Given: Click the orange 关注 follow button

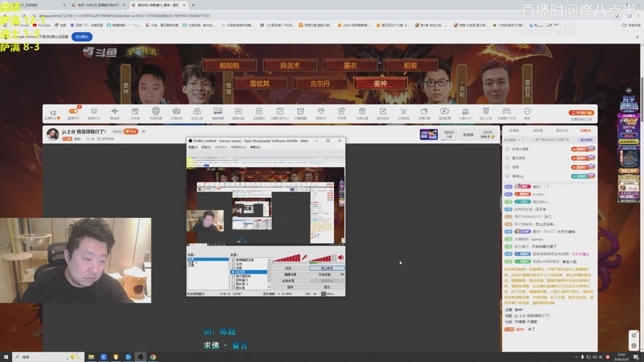Looking at the screenshot, I should tap(131, 131).
